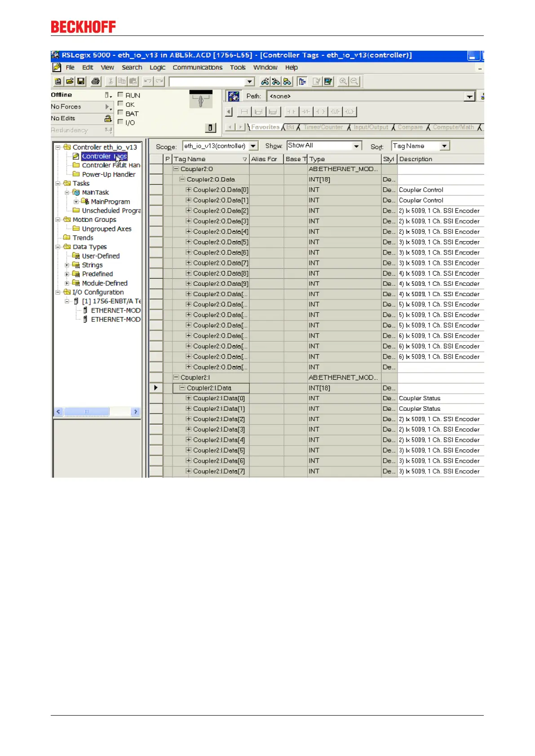
Task: Click the organizer horizontal scrollbar thumb
Action: point(87,412)
